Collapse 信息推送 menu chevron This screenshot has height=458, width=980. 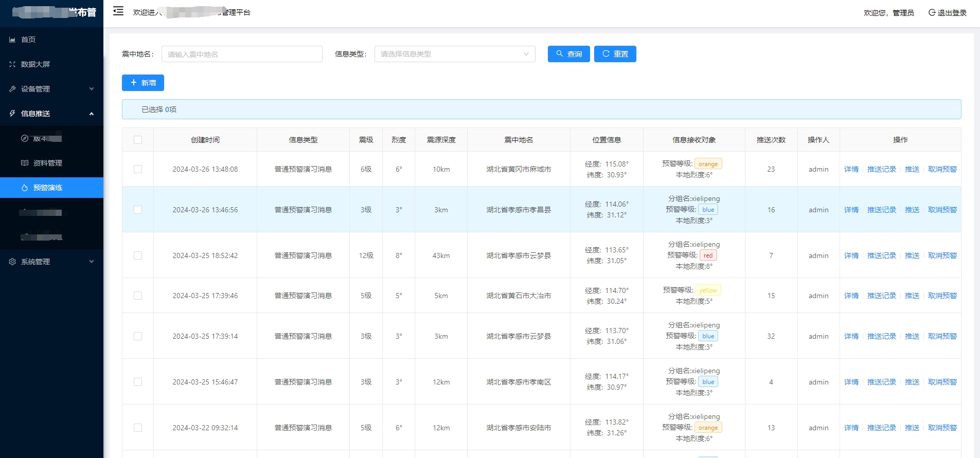pos(92,114)
